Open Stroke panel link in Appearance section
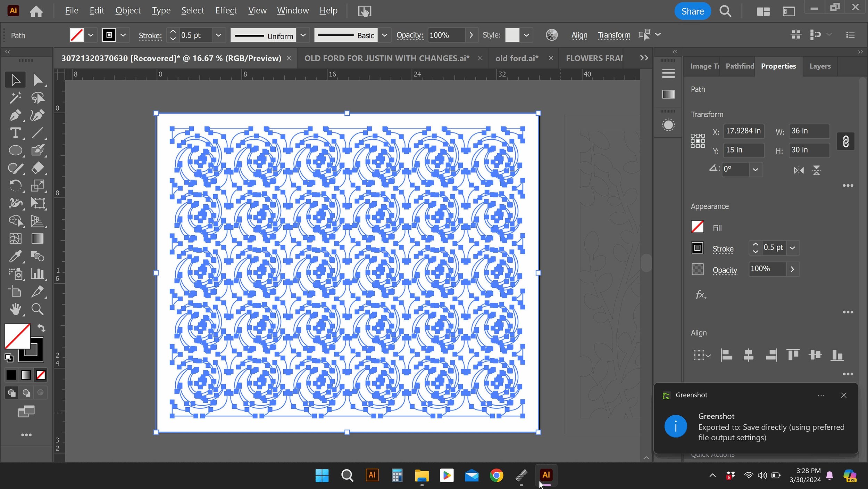 pos(723,249)
